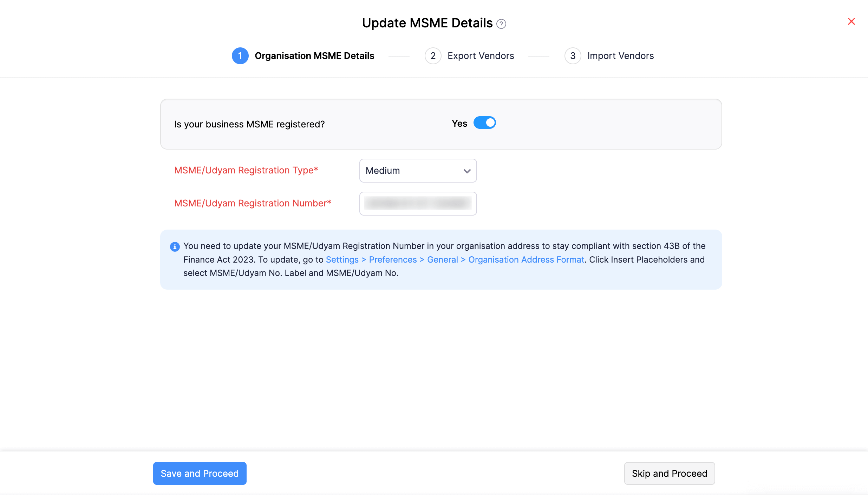The height and width of the screenshot is (495, 868).
Task: Click Skip and Proceed
Action: click(x=669, y=473)
